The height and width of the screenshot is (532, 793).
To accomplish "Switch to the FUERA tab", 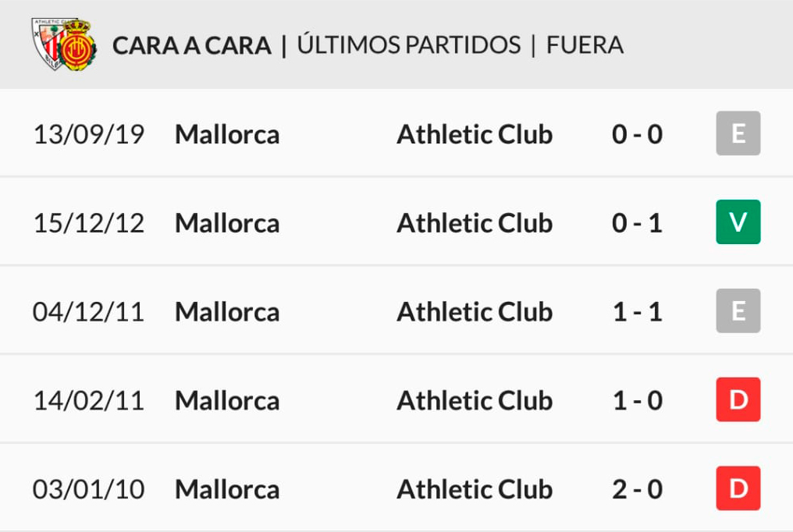I will (585, 45).
